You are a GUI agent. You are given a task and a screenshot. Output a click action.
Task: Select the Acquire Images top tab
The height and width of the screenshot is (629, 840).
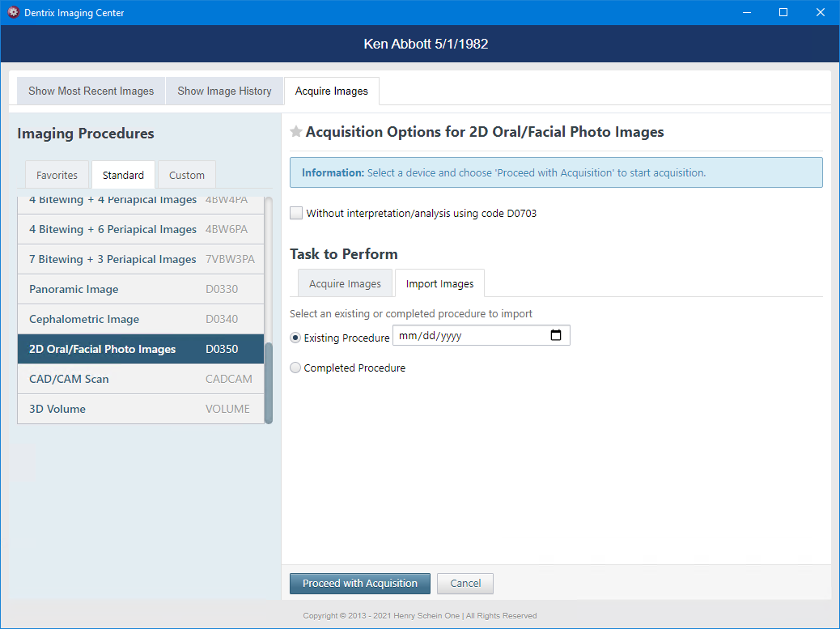[331, 91]
